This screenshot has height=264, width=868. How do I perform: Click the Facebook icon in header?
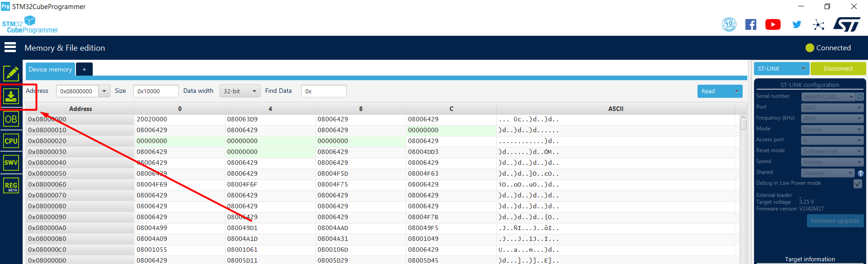coord(750,24)
